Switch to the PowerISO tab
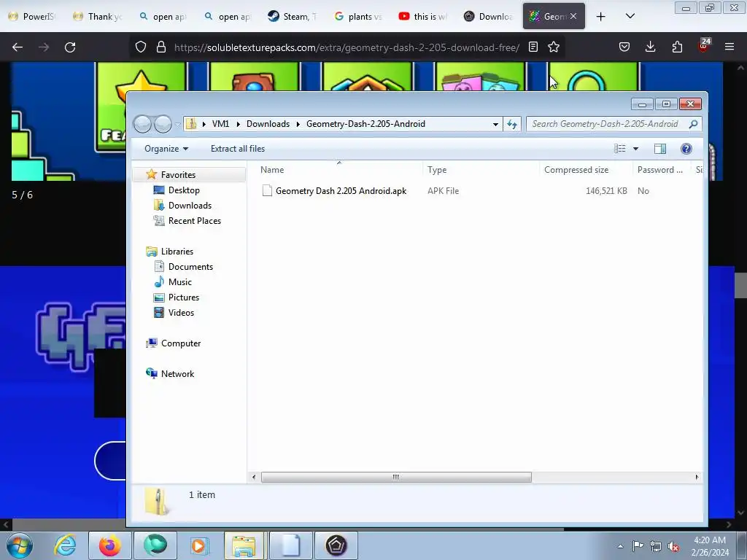This screenshot has height=560, width=747. coord(32,16)
